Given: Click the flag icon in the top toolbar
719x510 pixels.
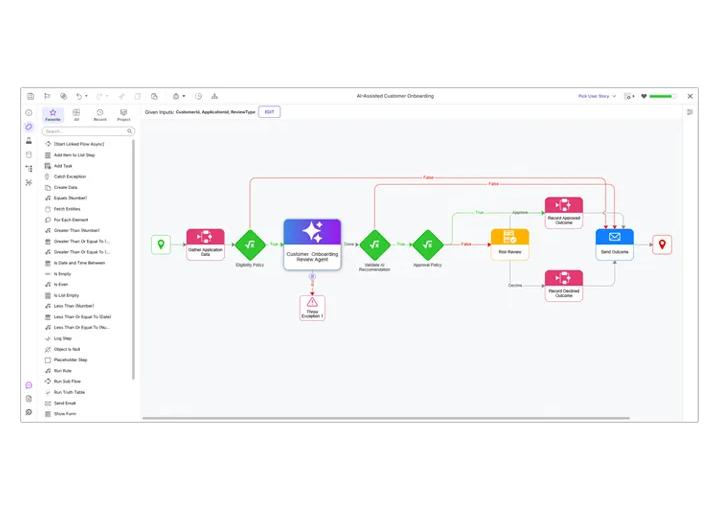Looking at the screenshot, I should click(47, 96).
